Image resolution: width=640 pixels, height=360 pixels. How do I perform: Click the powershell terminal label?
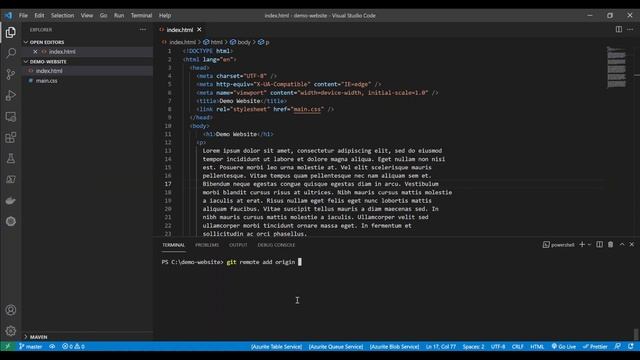[558, 245]
